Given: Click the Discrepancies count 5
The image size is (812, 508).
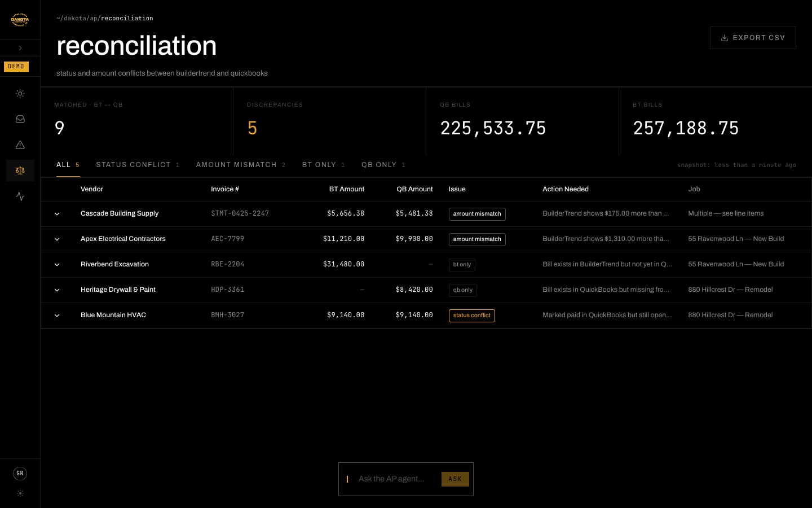Looking at the screenshot, I should click(253, 129).
